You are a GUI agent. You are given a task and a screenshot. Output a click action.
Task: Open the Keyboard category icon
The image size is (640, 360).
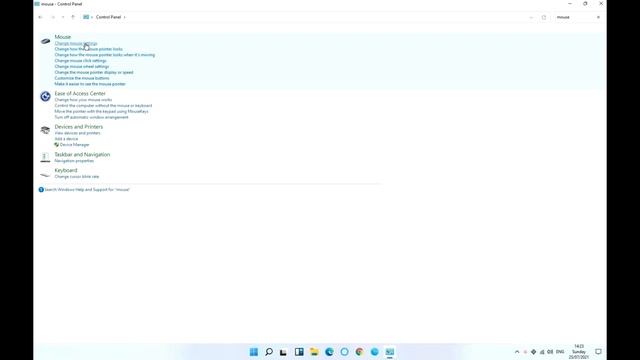45,175
